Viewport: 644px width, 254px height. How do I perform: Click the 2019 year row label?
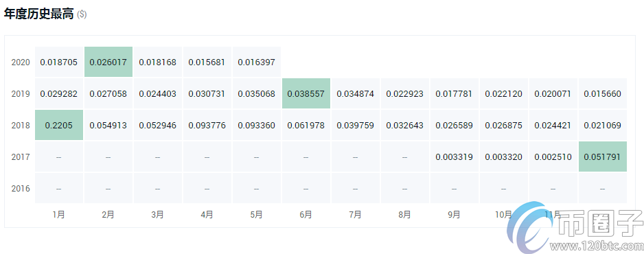click(21, 94)
